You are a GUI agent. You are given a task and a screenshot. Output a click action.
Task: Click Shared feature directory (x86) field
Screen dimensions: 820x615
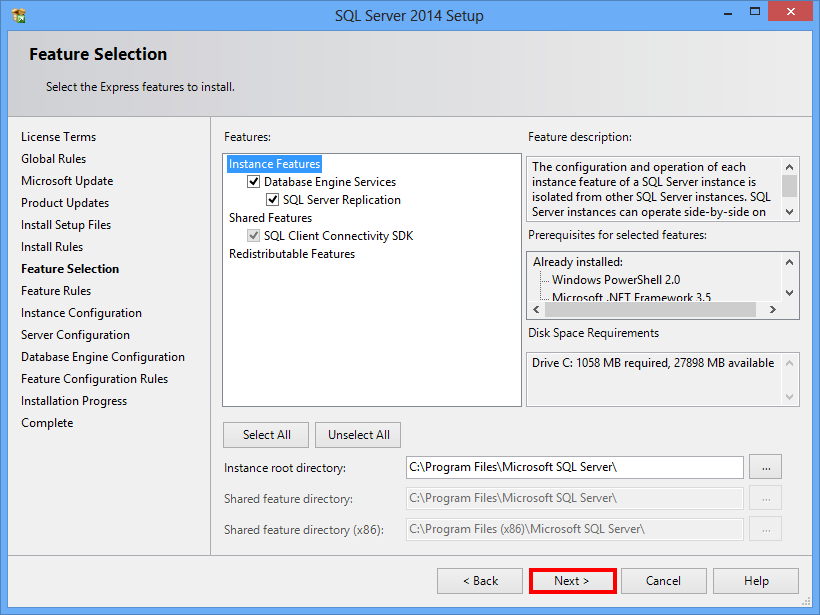575,529
